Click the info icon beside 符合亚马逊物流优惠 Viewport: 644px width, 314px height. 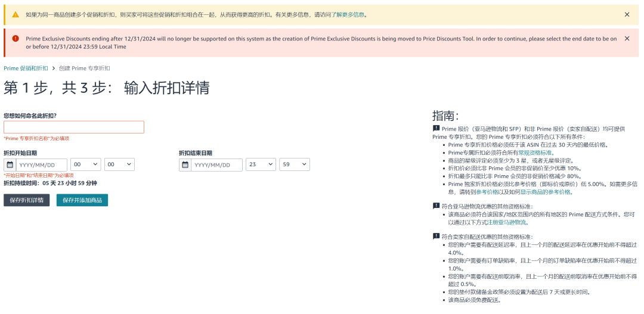(x=436, y=206)
